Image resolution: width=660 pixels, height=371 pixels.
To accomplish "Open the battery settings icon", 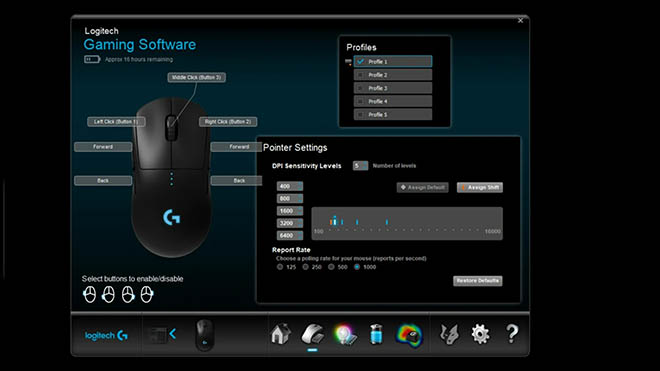I will point(376,334).
